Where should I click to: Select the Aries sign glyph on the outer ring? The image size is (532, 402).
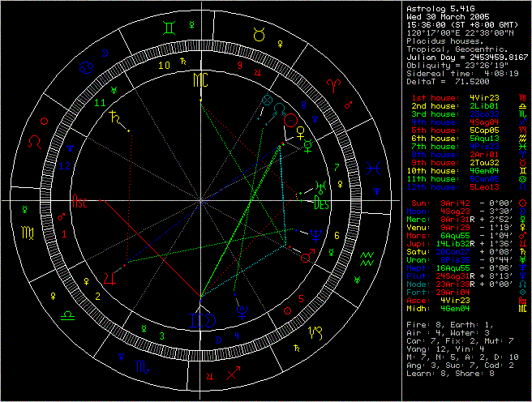pos(333,83)
